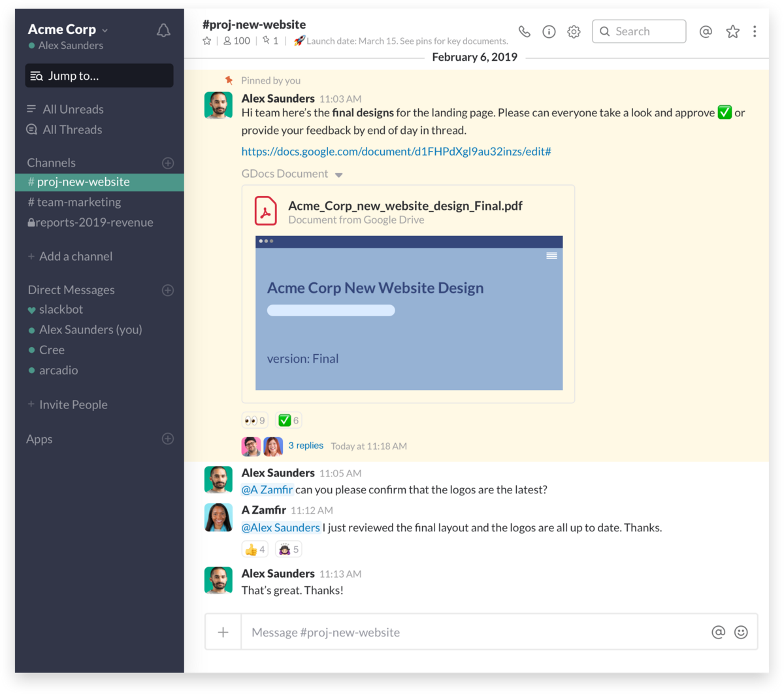The height and width of the screenshot is (694, 784).
Task: Open the Google Docs document link
Action: [x=396, y=151]
